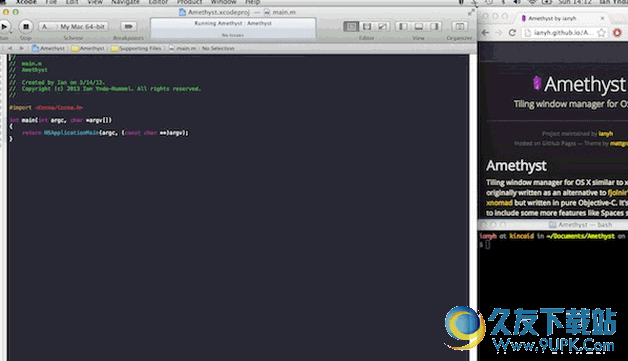Viewport: 628px width, 361px height.
Task: Click the battery icon in menu bar
Action: click(547, 2)
